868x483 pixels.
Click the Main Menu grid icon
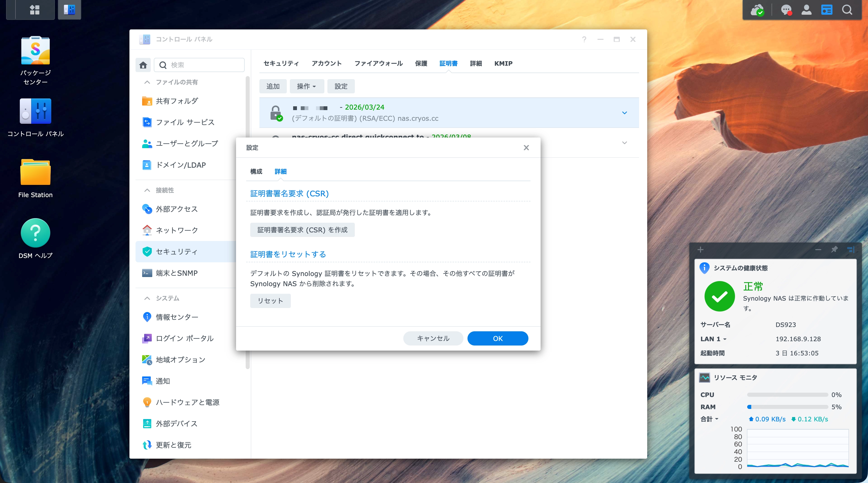[34, 9]
